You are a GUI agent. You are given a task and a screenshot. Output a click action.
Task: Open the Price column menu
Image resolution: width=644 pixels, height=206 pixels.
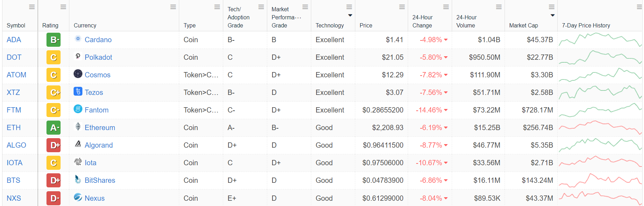(402, 7)
